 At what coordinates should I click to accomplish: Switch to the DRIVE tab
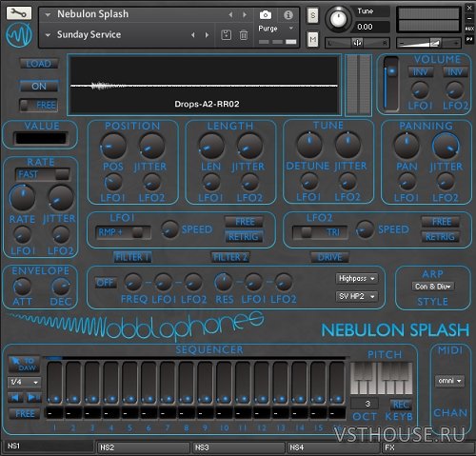point(330,257)
